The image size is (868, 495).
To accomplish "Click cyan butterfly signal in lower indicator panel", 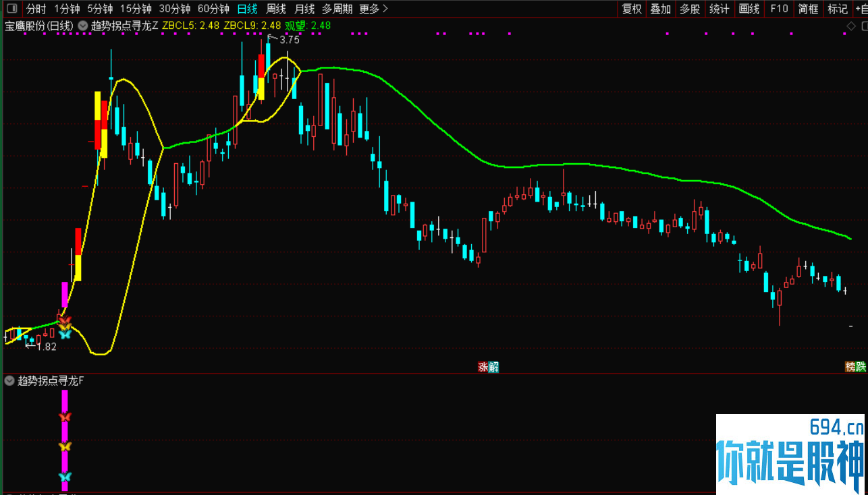I will coord(65,477).
